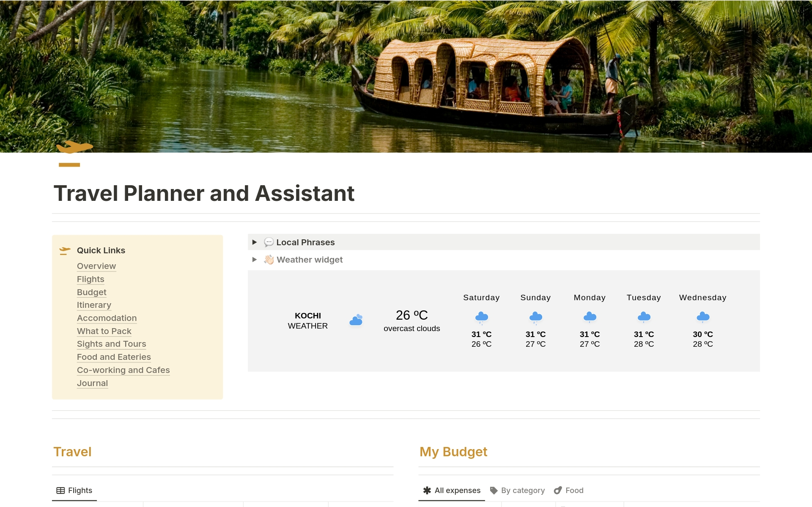Click Wednesday's rain cloud forecast icon
The height and width of the screenshot is (507, 812).
point(702,317)
